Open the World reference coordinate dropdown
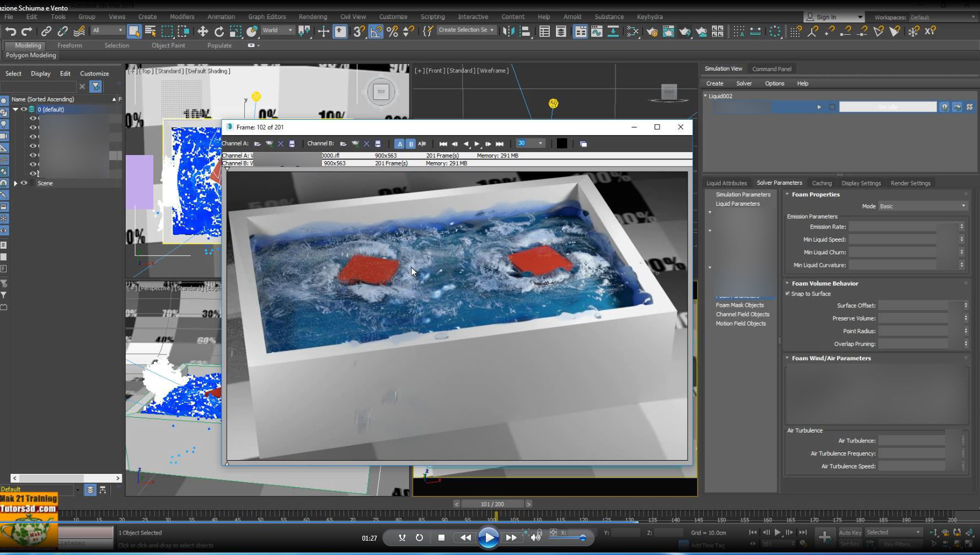 pyautogui.click(x=277, y=30)
